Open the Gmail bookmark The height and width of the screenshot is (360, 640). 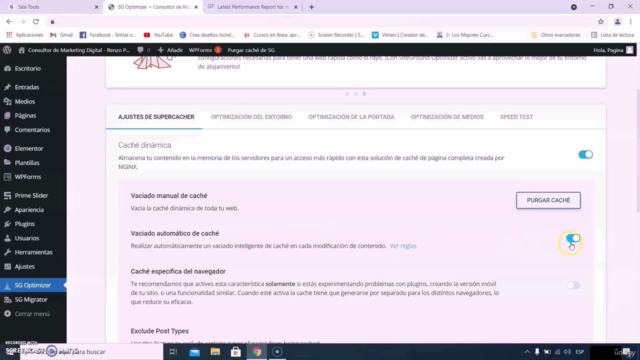61,35
